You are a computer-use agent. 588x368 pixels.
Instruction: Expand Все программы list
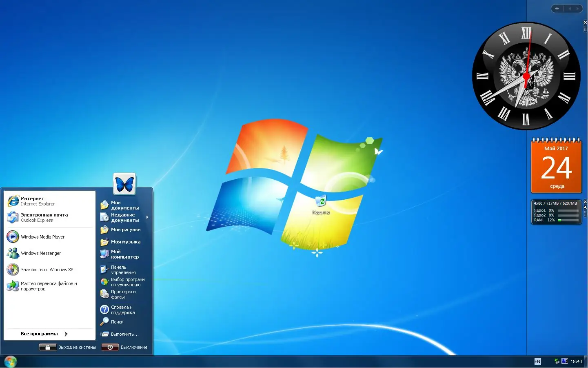(44, 334)
